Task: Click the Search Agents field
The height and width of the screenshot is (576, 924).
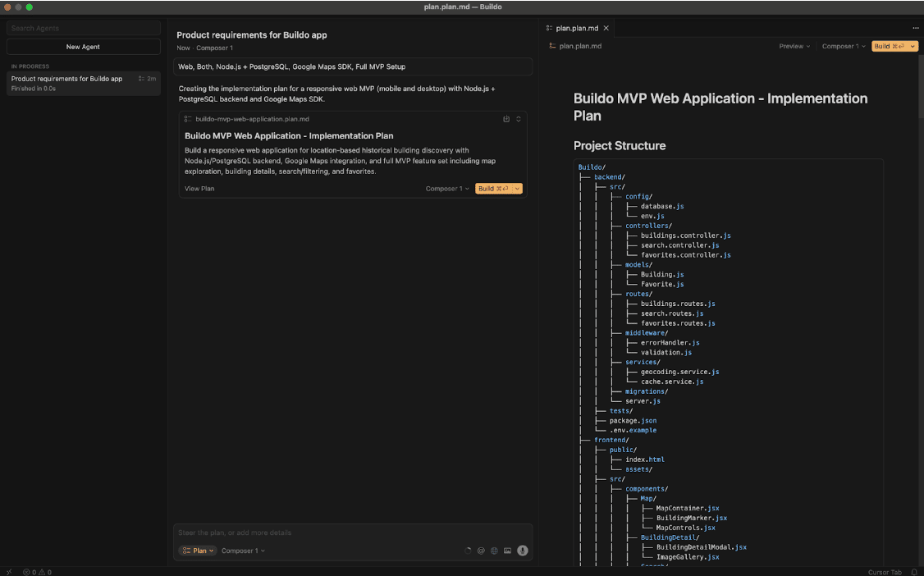Action: (x=83, y=28)
